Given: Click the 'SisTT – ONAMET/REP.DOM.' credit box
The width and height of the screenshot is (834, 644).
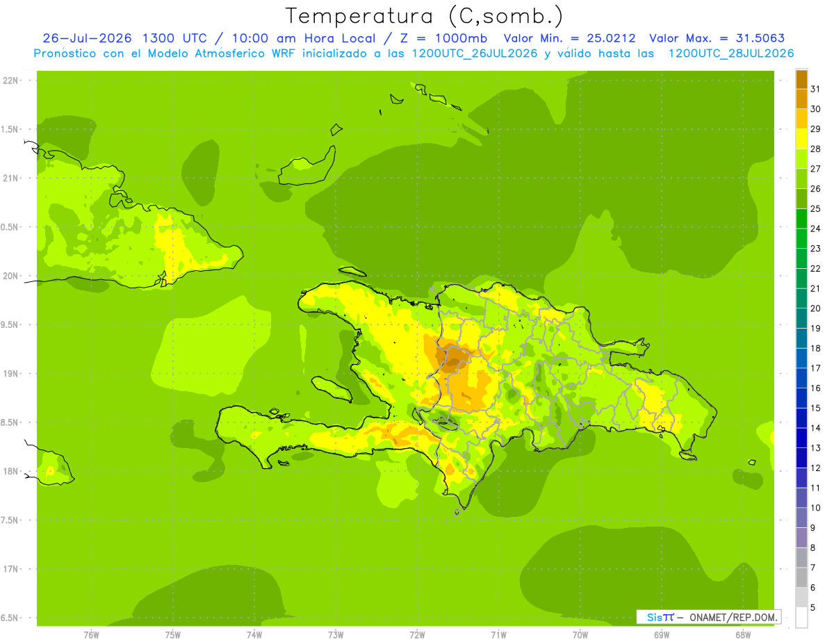Looking at the screenshot, I should [708, 617].
